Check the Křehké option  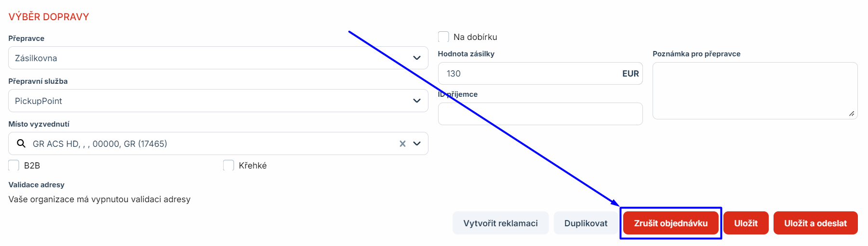pyautogui.click(x=228, y=166)
